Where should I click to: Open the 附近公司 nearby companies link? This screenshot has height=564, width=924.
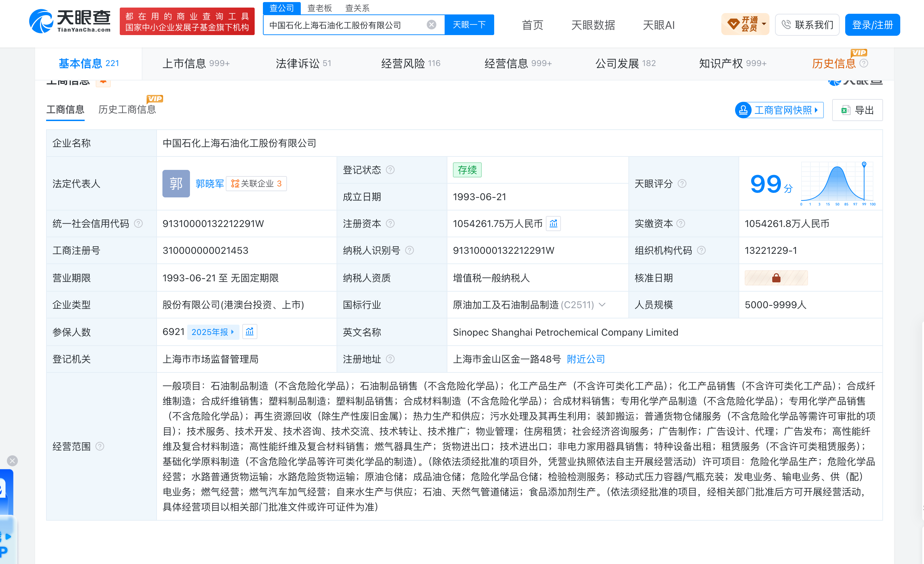(x=586, y=359)
